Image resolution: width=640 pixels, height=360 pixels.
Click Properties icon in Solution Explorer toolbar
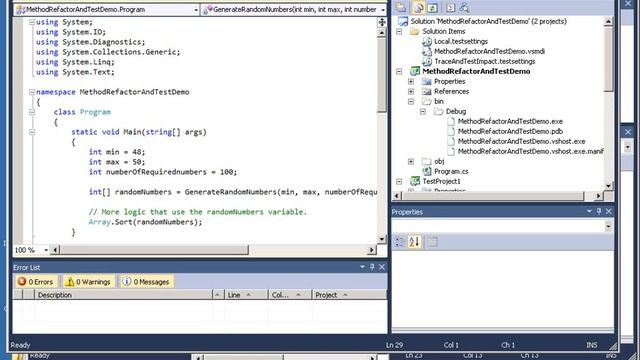click(401, 7)
